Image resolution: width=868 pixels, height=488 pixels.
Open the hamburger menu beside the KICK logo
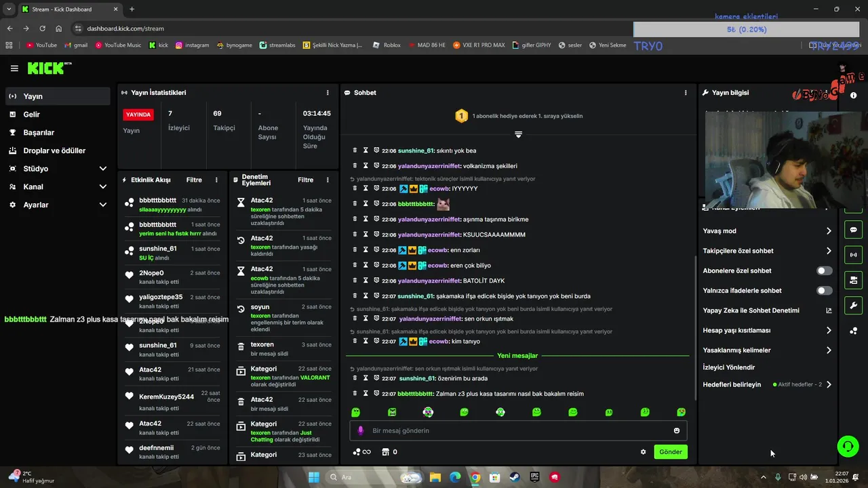click(x=14, y=68)
